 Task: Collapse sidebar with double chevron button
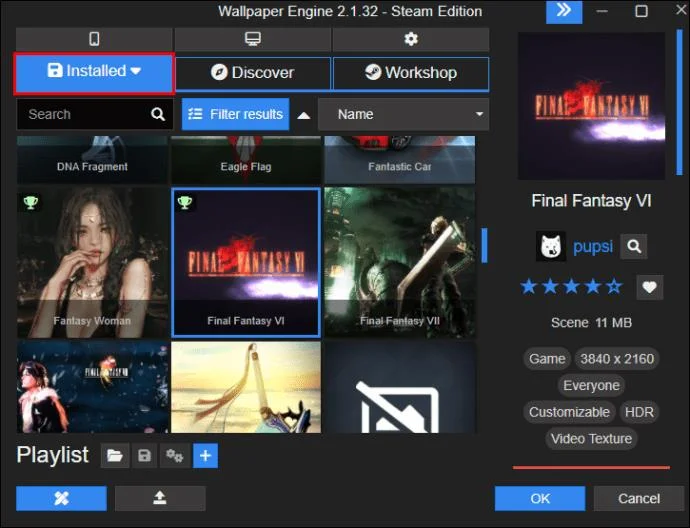[564, 11]
